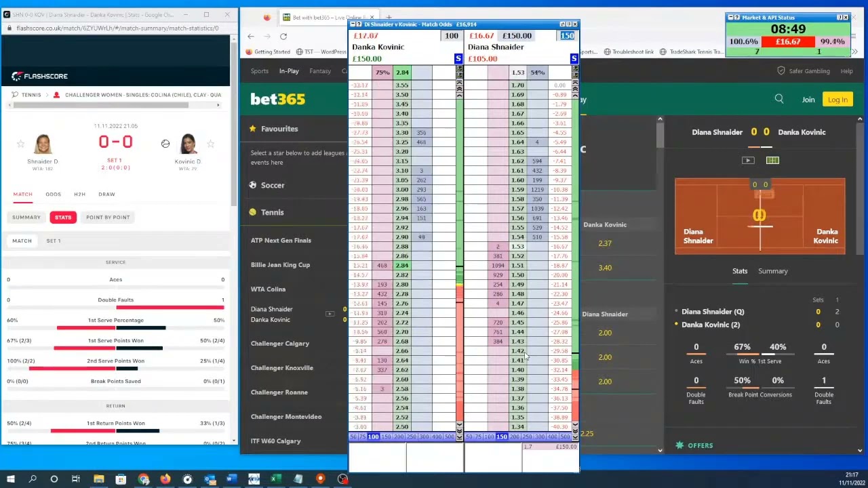
Task: Open Google Chrome from taskbar
Action: point(143,479)
